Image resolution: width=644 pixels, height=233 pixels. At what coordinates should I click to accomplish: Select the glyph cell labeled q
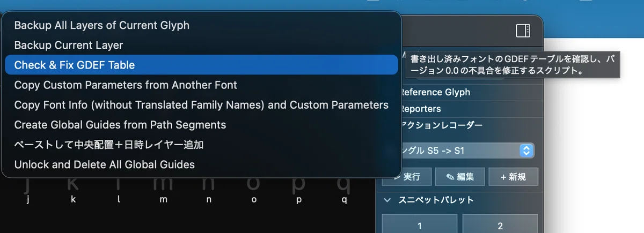[x=344, y=190]
